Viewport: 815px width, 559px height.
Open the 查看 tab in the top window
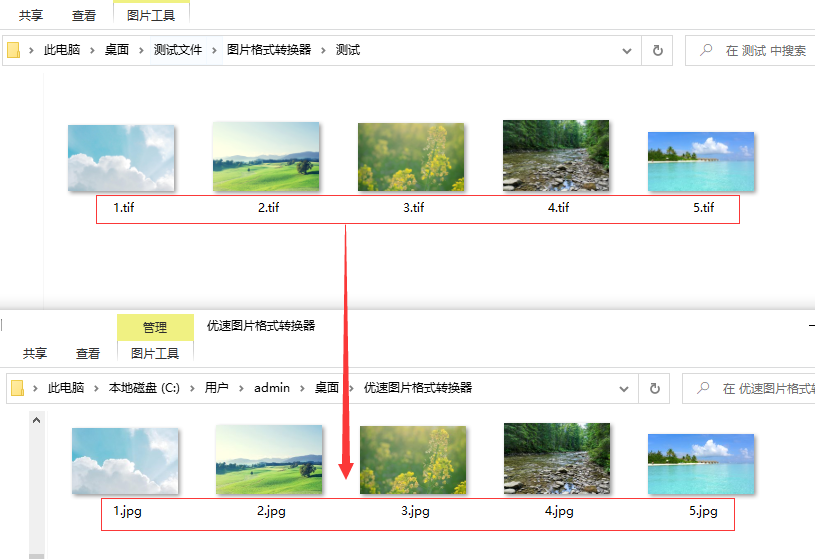click(x=84, y=16)
